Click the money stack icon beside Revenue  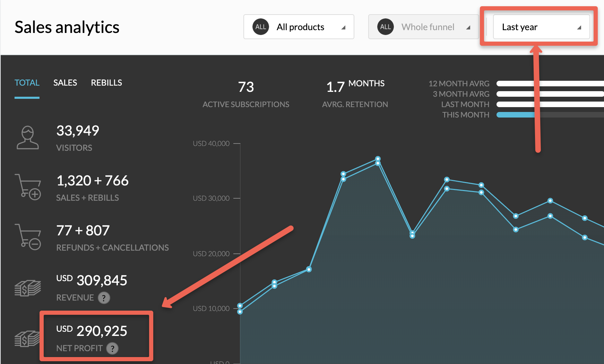tap(28, 288)
